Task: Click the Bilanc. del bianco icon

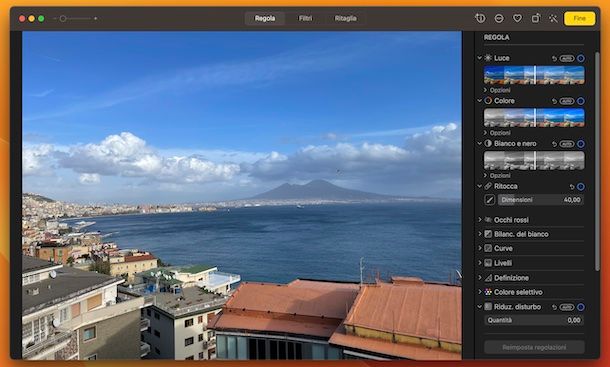Action: coord(488,234)
